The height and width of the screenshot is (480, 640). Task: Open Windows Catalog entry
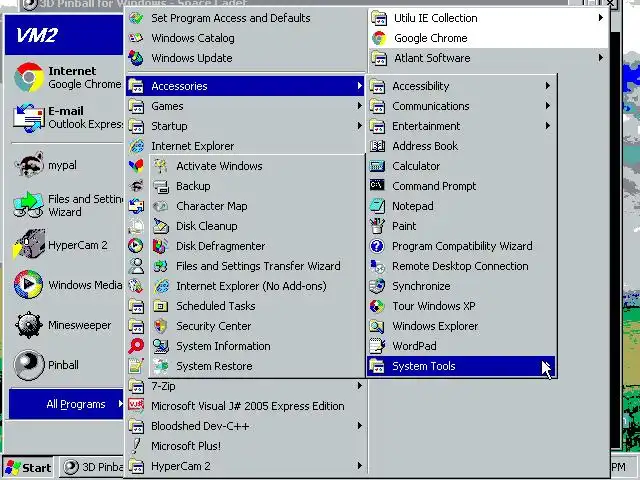pyautogui.click(x=245, y=38)
